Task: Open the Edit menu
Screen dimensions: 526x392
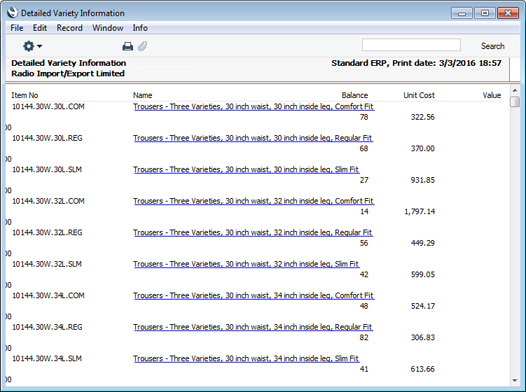Action: tap(40, 28)
